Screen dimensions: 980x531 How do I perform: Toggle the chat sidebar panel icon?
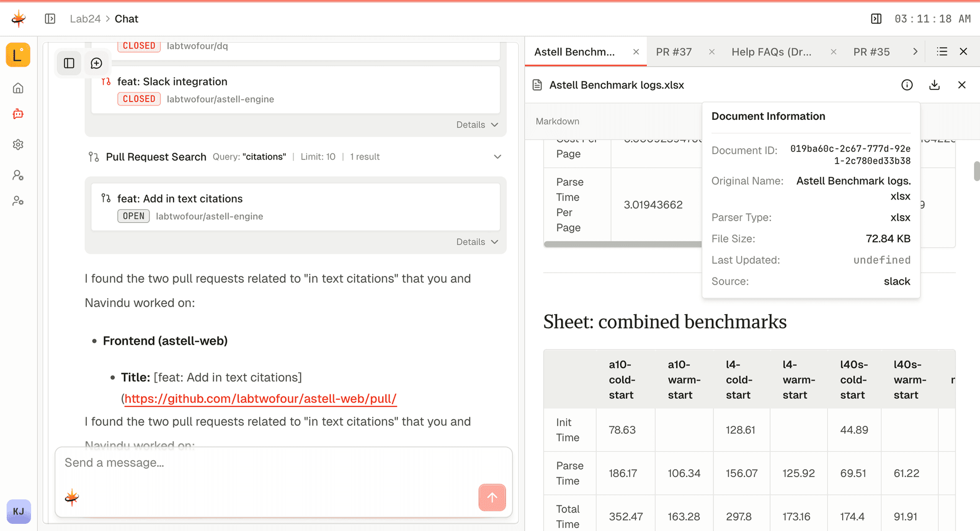tap(68, 63)
